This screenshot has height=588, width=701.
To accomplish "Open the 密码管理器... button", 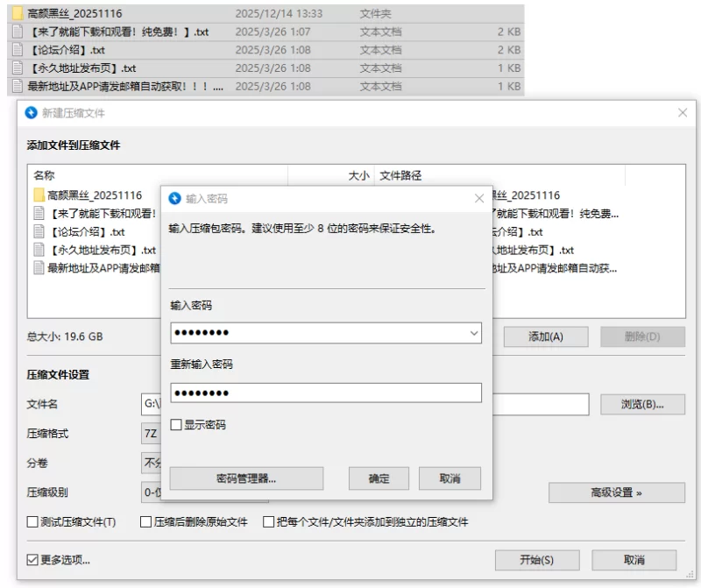I will coord(246,478).
